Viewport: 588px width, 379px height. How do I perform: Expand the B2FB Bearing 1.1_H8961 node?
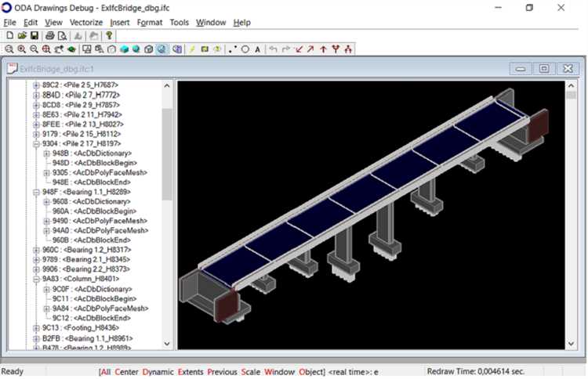36,338
